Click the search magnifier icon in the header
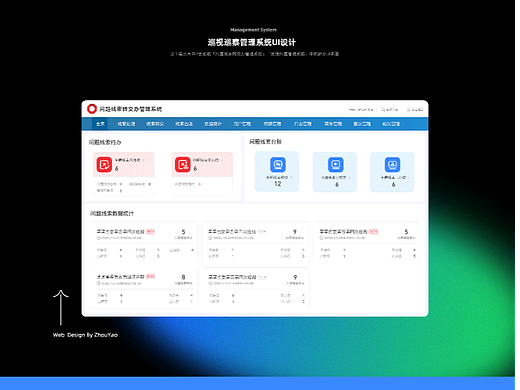The image size is (520, 390). click(x=383, y=110)
